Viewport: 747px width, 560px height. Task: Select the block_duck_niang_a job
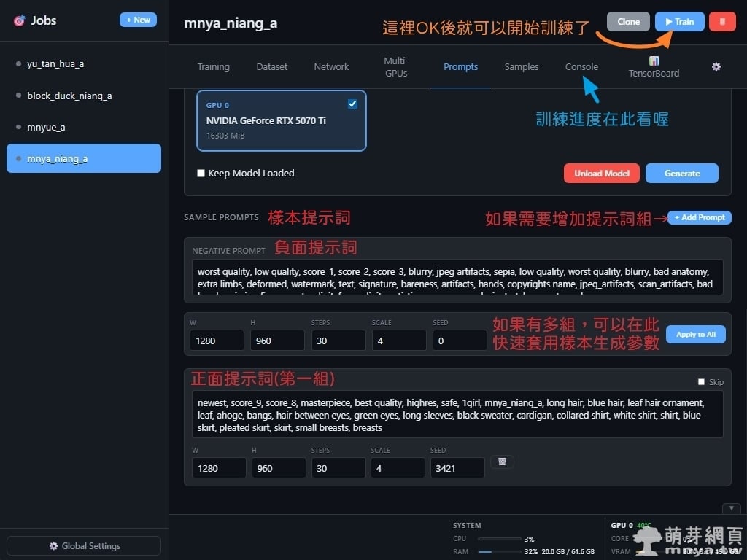coord(69,96)
